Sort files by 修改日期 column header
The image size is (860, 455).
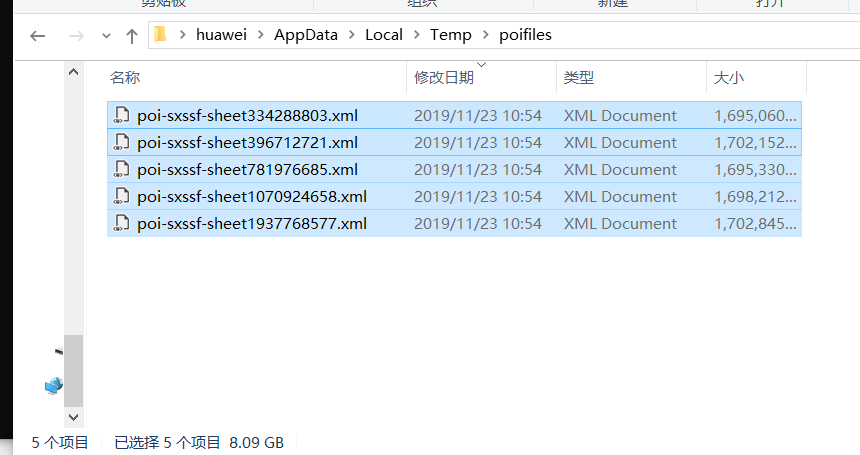pos(444,77)
